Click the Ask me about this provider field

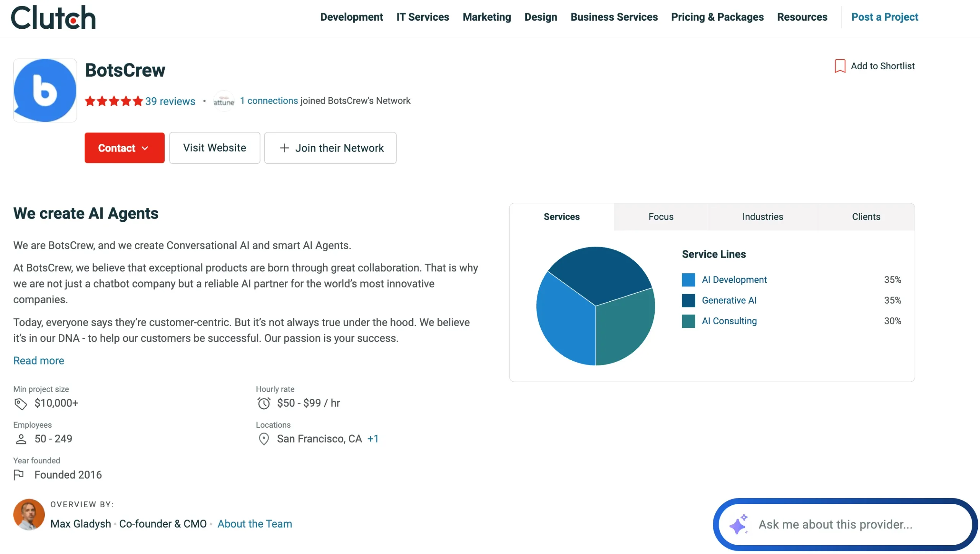(835, 525)
